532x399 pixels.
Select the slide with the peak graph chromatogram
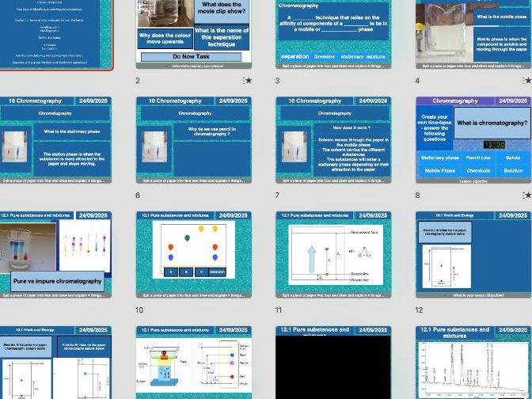tap(473, 363)
